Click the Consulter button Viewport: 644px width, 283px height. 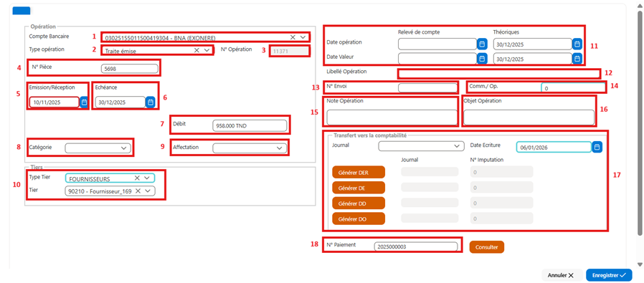coord(487,247)
